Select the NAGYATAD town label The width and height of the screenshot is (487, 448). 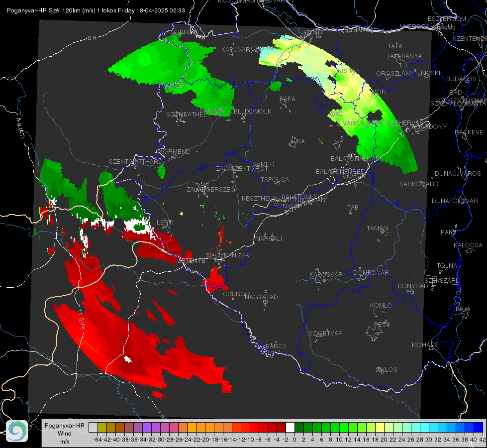pos(261,297)
